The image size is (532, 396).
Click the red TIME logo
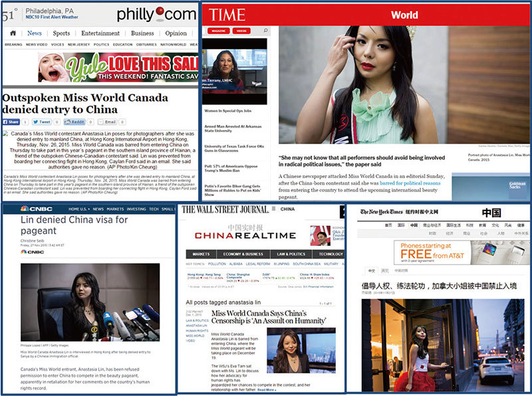[227, 15]
